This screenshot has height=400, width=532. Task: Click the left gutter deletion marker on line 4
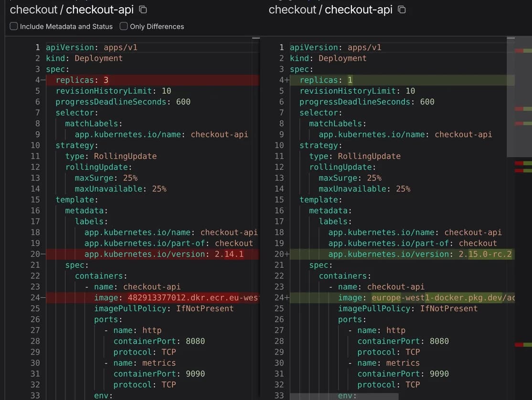[x=43, y=80]
